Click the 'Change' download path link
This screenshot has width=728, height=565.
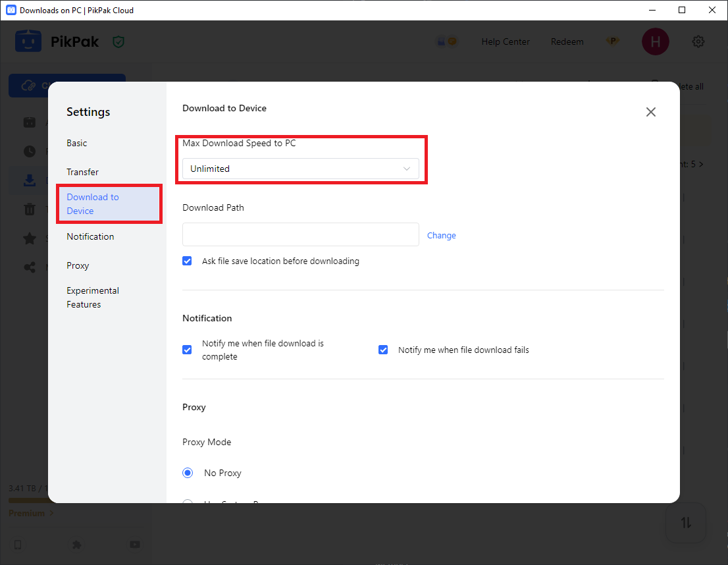click(441, 235)
